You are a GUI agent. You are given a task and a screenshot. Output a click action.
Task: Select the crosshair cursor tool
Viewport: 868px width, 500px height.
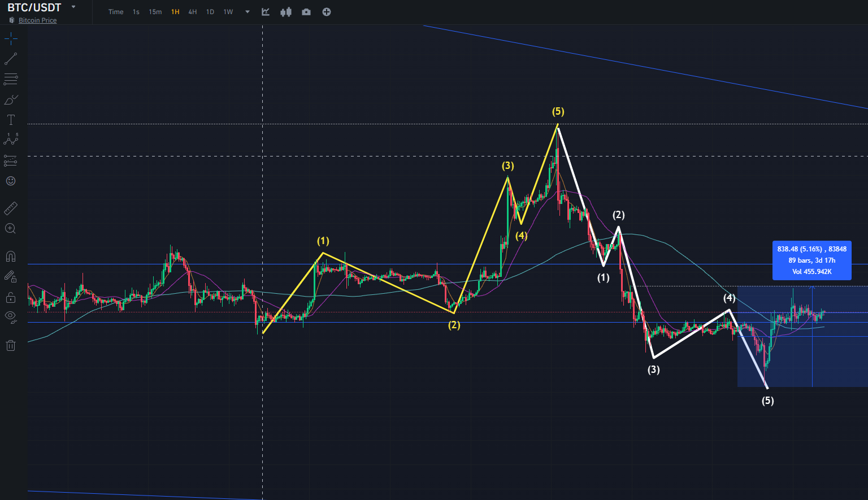coord(11,39)
